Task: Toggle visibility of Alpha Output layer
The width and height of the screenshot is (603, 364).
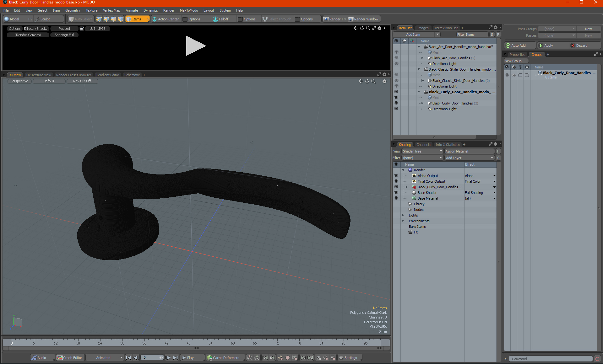Action: pyautogui.click(x=396, y=176)
